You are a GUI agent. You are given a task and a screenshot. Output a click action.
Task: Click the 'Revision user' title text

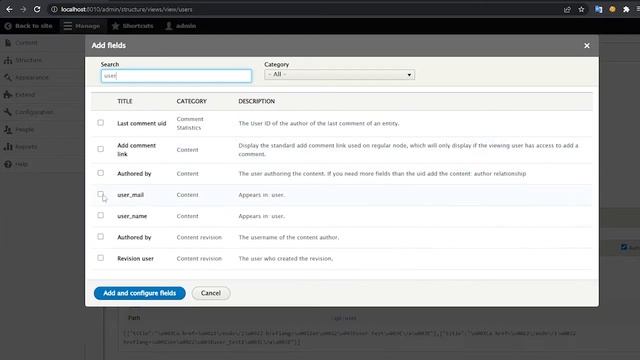click(135, 258)
